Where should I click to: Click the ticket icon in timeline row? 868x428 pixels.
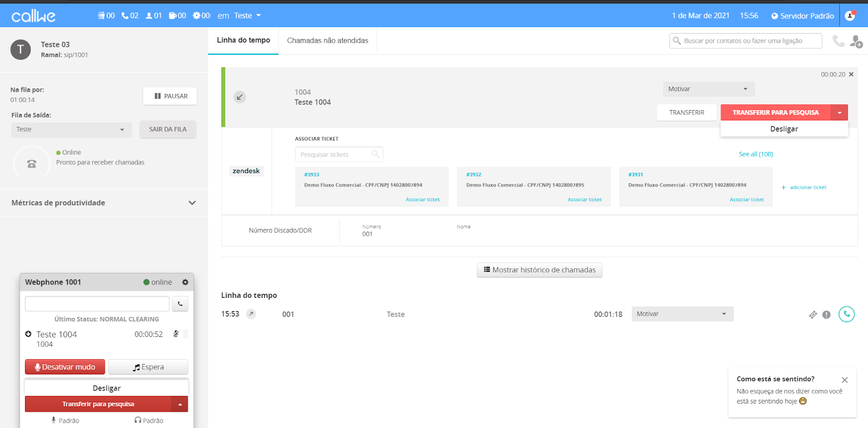click(813, 315)
